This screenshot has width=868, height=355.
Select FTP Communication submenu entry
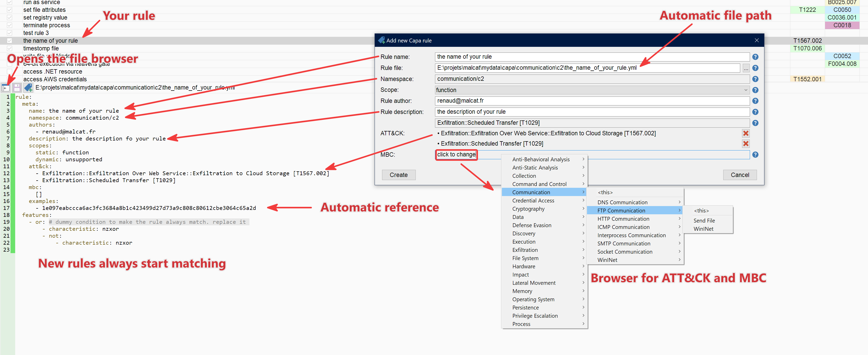(635, 210)
